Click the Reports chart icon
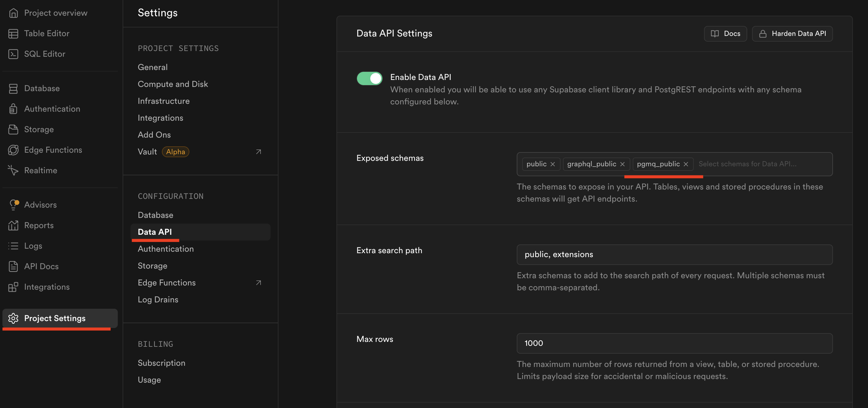Screen dimensions: 868x408 [13, 225]
